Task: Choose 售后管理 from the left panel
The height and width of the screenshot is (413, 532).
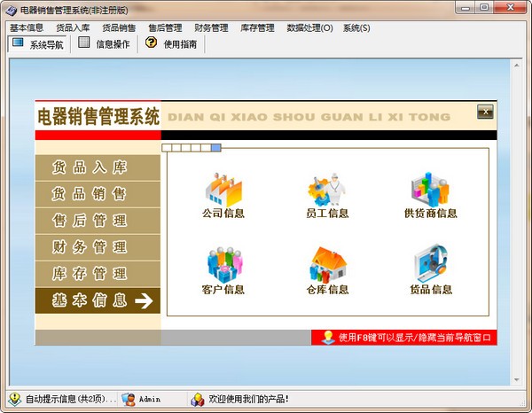Action: [x=90, y=221]
